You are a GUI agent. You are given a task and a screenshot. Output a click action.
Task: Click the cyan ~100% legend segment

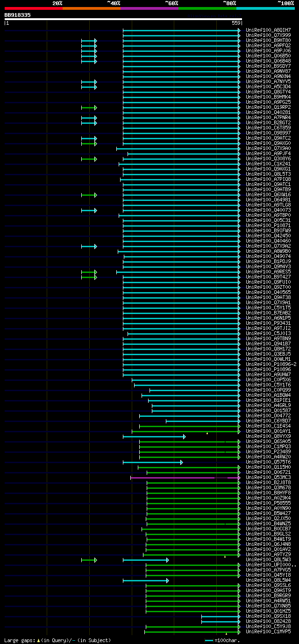(x=265, y=8)
